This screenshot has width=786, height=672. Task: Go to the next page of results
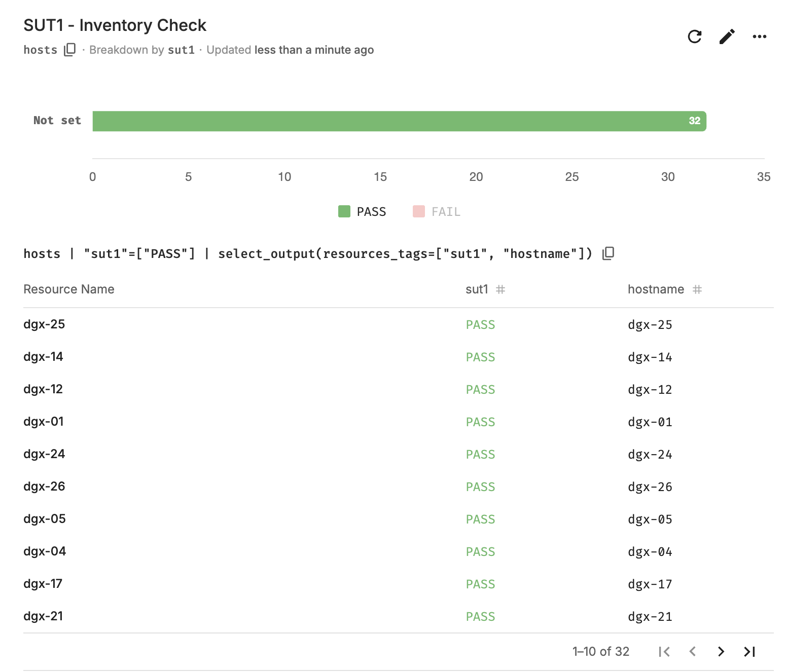[x=721, y=652]
